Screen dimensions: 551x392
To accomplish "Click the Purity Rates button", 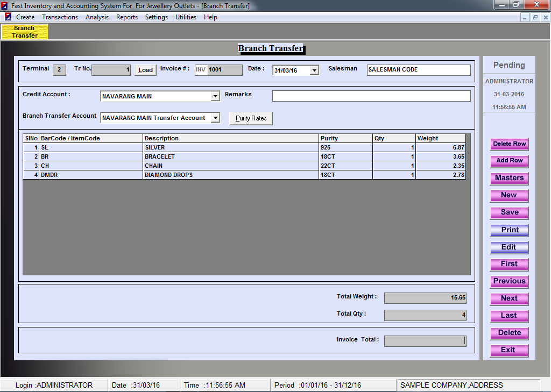I will [251, 118].
